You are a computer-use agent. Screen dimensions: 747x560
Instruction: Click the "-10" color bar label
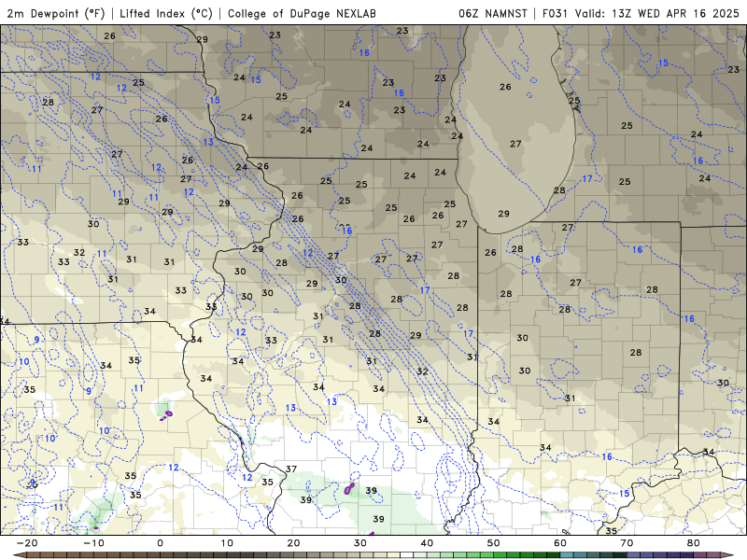(x=93, y=543)
